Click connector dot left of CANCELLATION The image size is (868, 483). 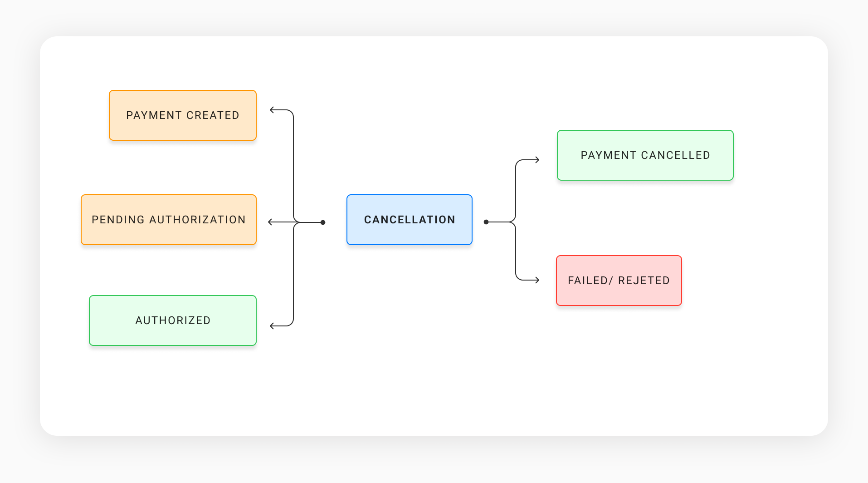click(323, 222)
